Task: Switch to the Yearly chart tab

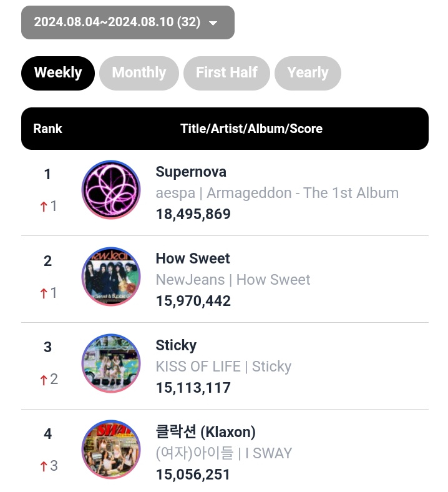Action: coord(308,73)
